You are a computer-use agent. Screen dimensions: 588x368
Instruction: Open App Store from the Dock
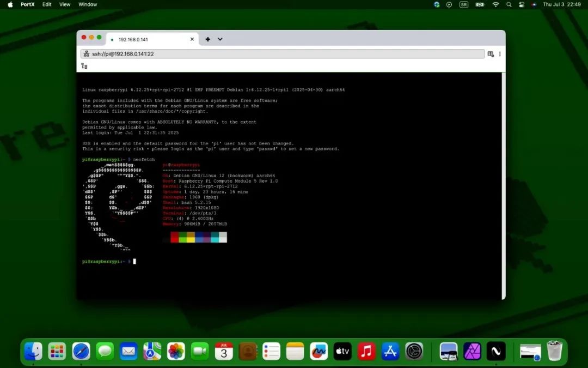(x=390, y=352)
